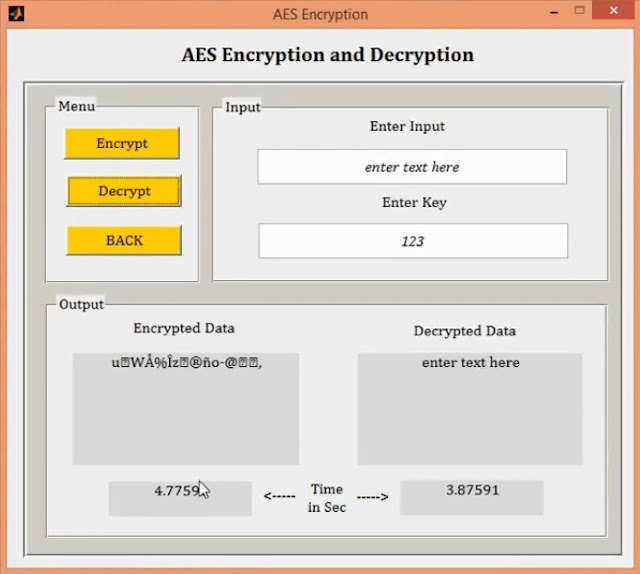The image size is (640, 574).
Task: Close the AES Encryption window
Action: (613, 10)
